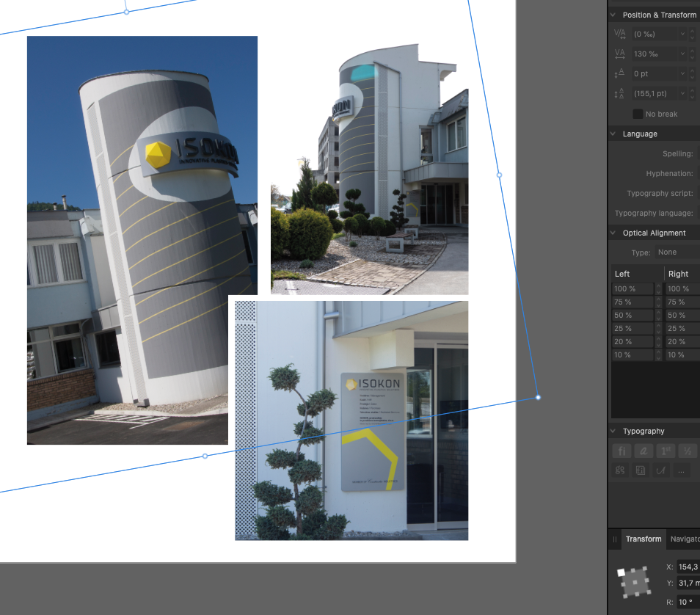Click the tracking 130 ‰ value field

pyautogui.click(x=655, y=54)
